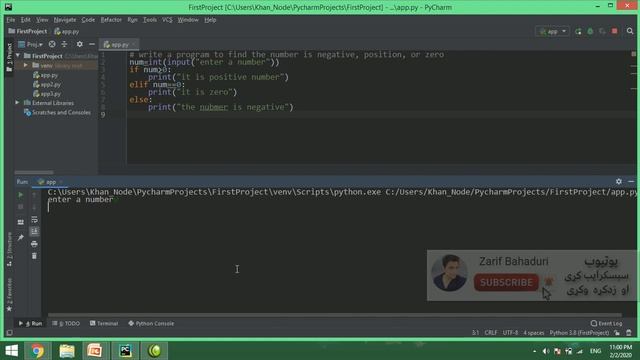
Task: Click Python 3.8 interpreter in status bar
Action: (x=579, y=333)
